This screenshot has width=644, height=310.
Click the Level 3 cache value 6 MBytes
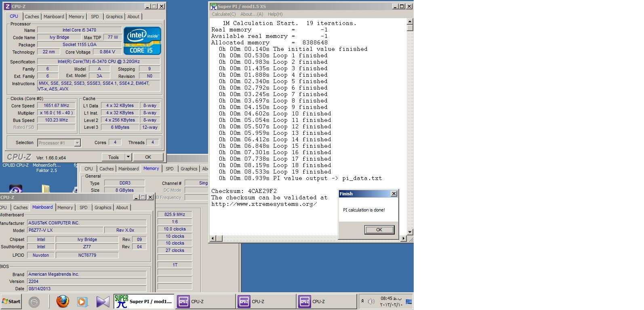120,127
